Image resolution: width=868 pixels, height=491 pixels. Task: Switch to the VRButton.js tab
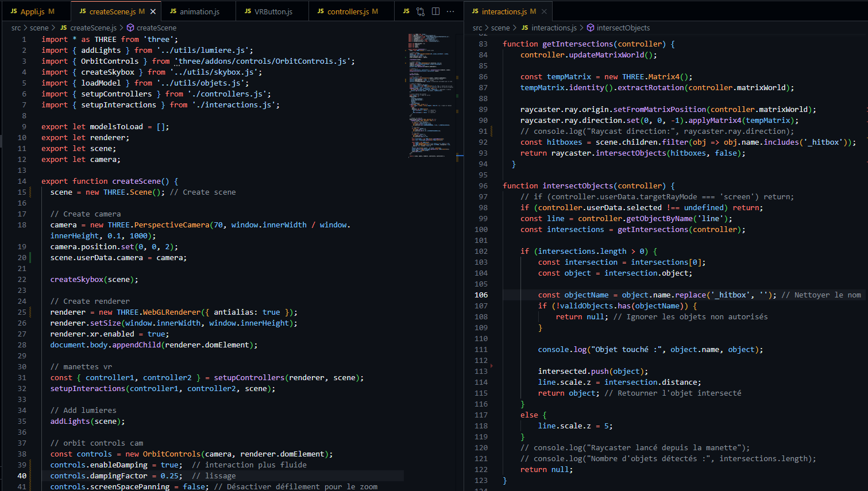[x=273, y=11]
